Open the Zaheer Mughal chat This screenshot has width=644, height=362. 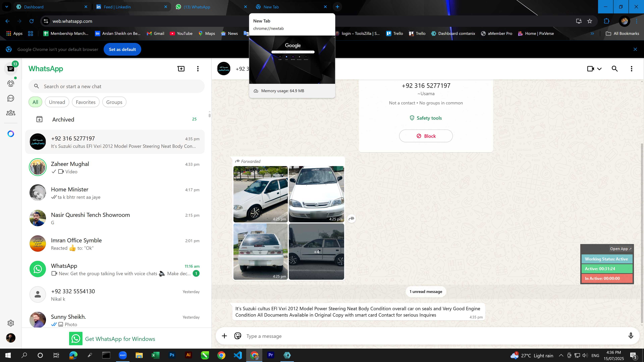[115, 167]
